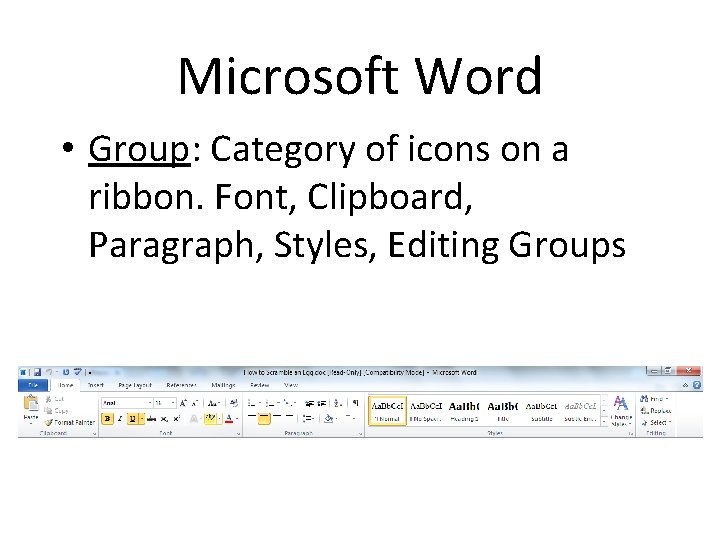Screen dimensions: 720x540
Task: Click the Find button in Editing group
Action: point(654,399)
